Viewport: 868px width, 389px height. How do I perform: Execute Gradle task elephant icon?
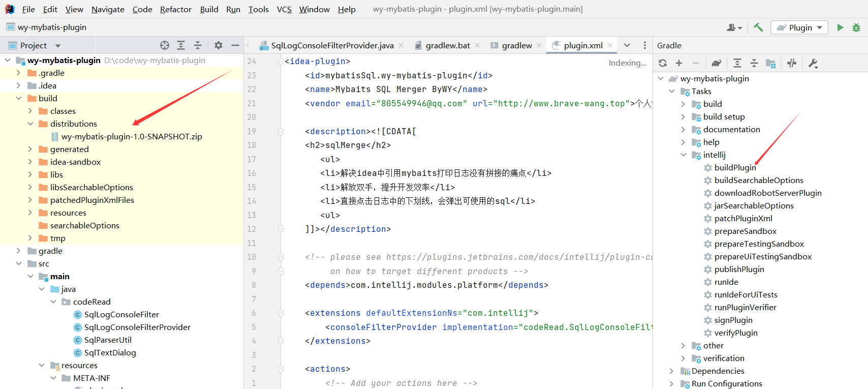[717, 63]
